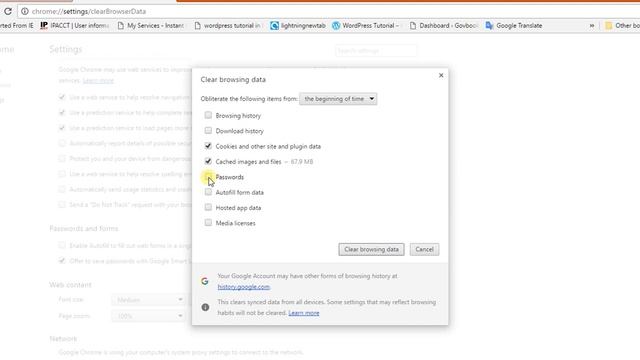Viewport: 640px width, 360px height.
Task: Open the WordPress Tutorial bookmark with W icon
Action: click(365, 26)
